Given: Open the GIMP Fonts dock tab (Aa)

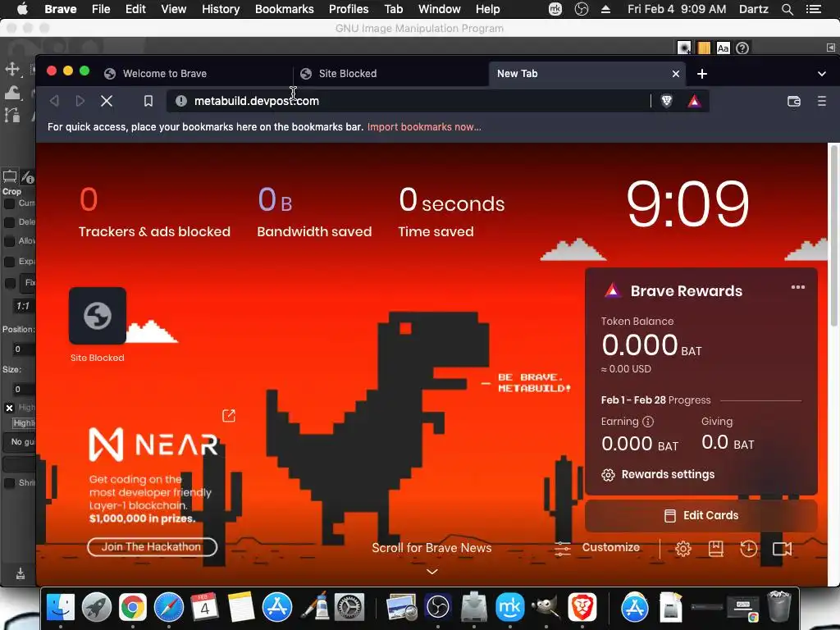Looking at the screenshot, I should pos(723,48).
